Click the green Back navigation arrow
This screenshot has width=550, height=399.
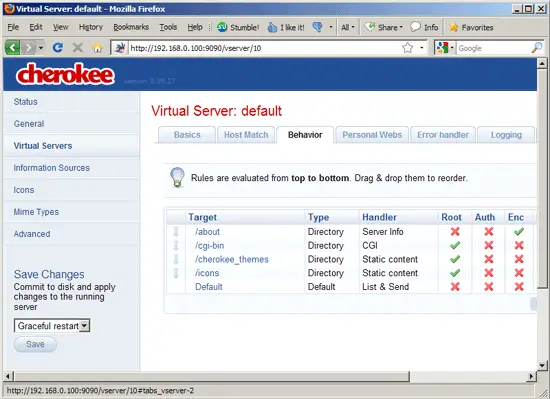pyautogui.click(x=12, y=47)
